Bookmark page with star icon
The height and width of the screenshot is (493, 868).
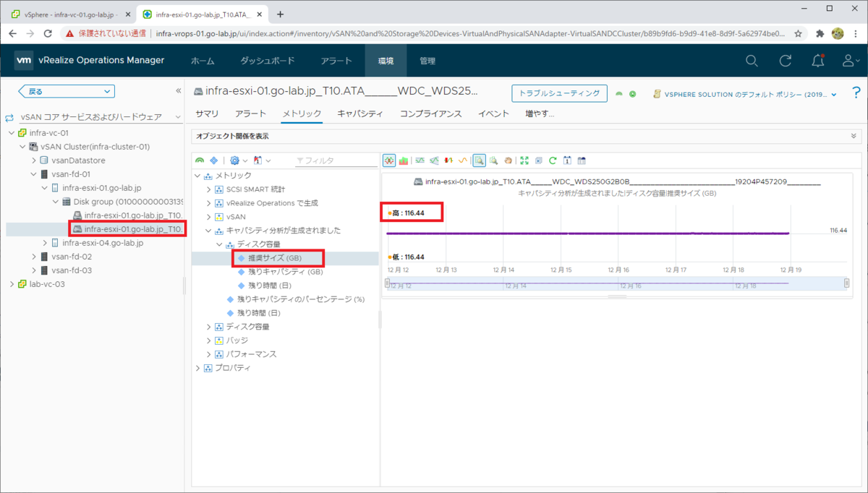[x=799, y=33]
